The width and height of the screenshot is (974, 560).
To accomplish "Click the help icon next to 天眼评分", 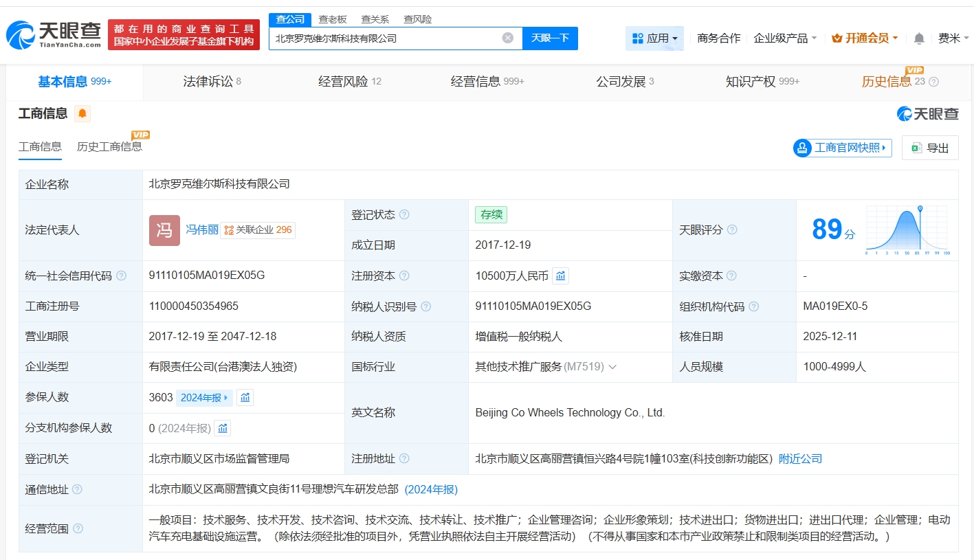I will (x=732, y=230).
